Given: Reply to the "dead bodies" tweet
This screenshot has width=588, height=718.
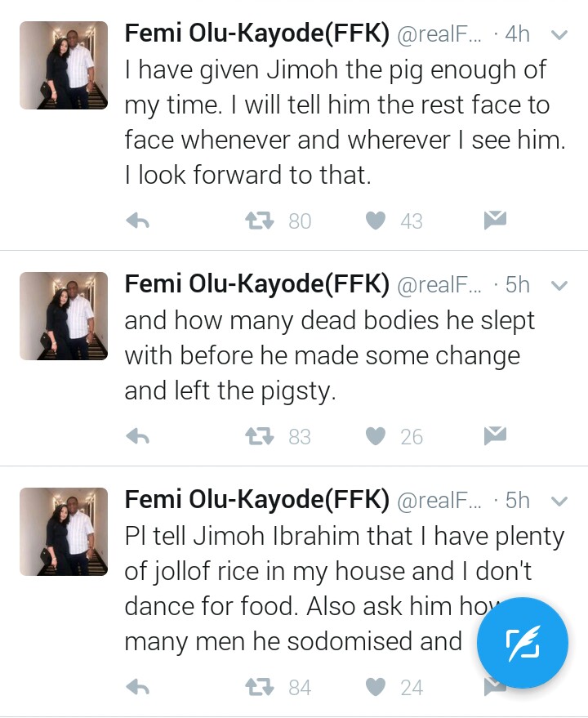Looking at the screenshot, I should pos(138,437).
